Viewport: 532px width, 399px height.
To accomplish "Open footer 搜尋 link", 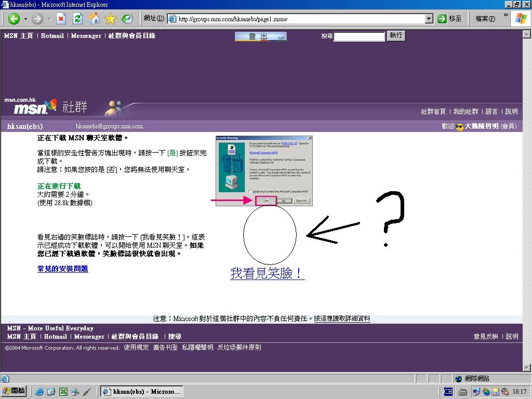I will coord(175,336).
